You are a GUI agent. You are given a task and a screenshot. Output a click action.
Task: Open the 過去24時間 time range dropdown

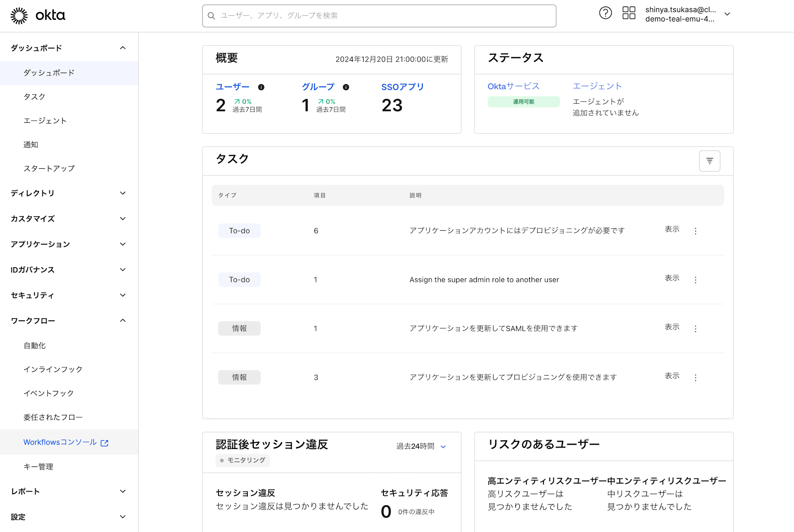tap(421, 446)
